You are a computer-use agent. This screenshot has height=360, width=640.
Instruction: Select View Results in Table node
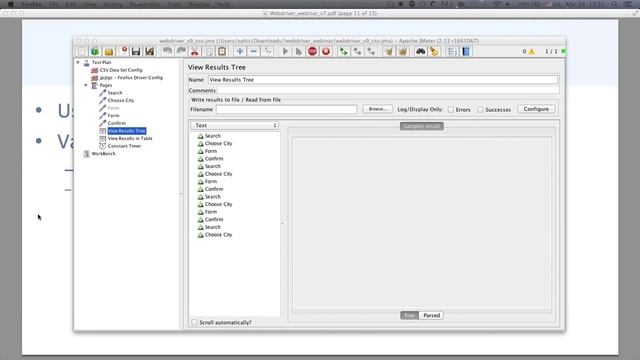(x=130, y=138)
